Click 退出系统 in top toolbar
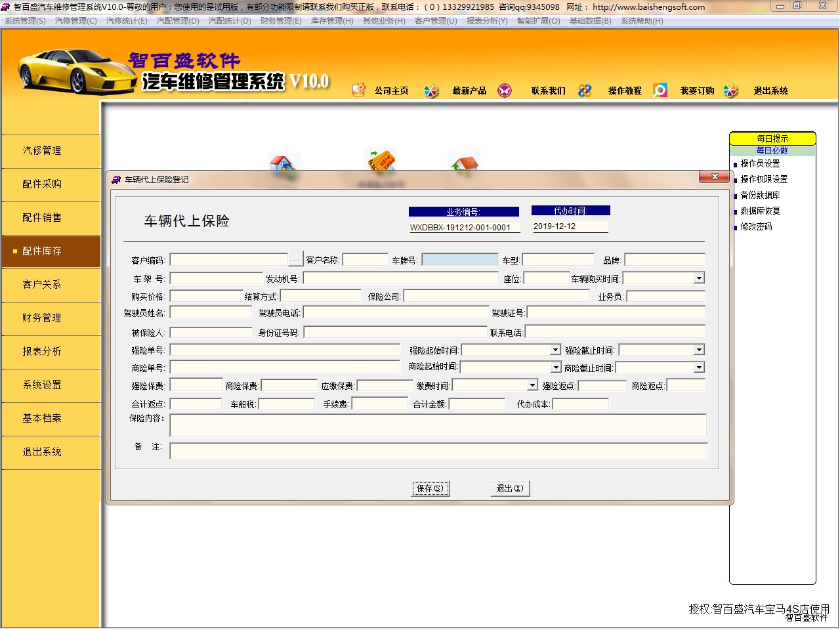Screen dimensions: 840x630 771,91
